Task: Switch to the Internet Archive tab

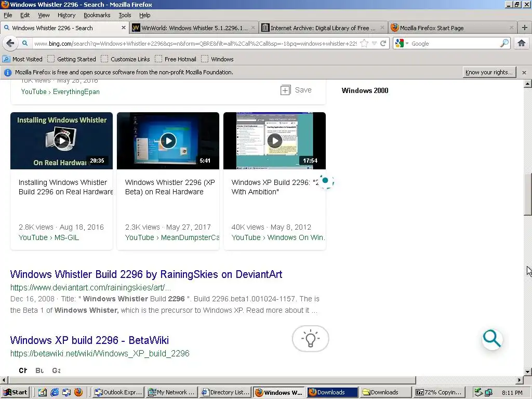Action: click(323, 28)
